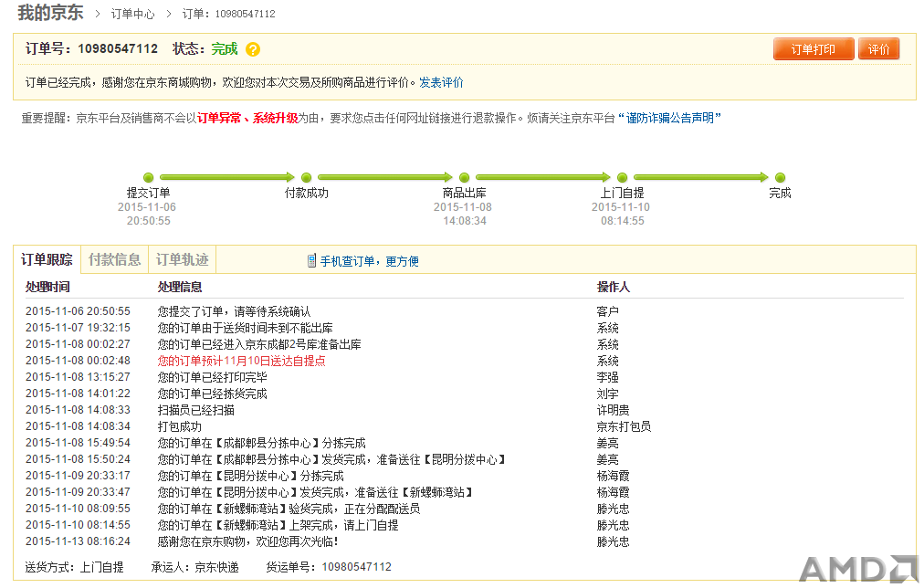
Task: Click the 付款成功 step label
Action: tap(307, 193)
